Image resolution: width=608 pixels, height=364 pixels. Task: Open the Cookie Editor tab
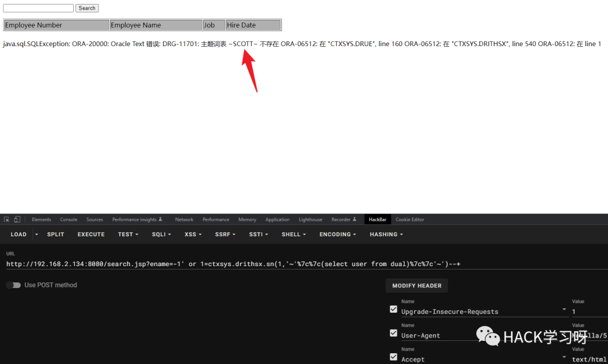(410, 219)
